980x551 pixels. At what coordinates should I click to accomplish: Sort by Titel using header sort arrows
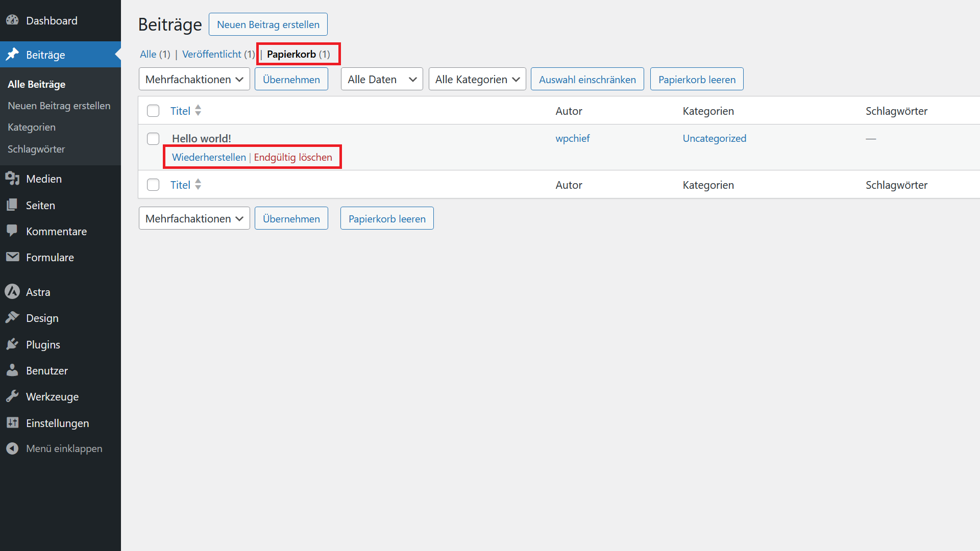click(198, 110)
